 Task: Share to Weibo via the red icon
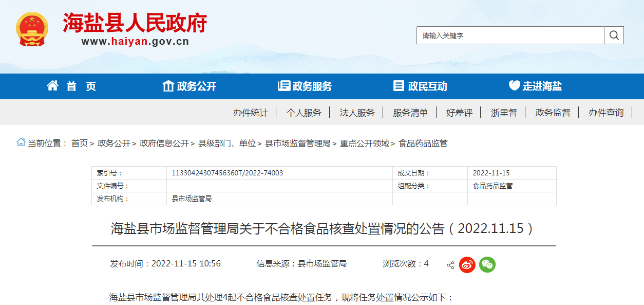click(467, 264)
